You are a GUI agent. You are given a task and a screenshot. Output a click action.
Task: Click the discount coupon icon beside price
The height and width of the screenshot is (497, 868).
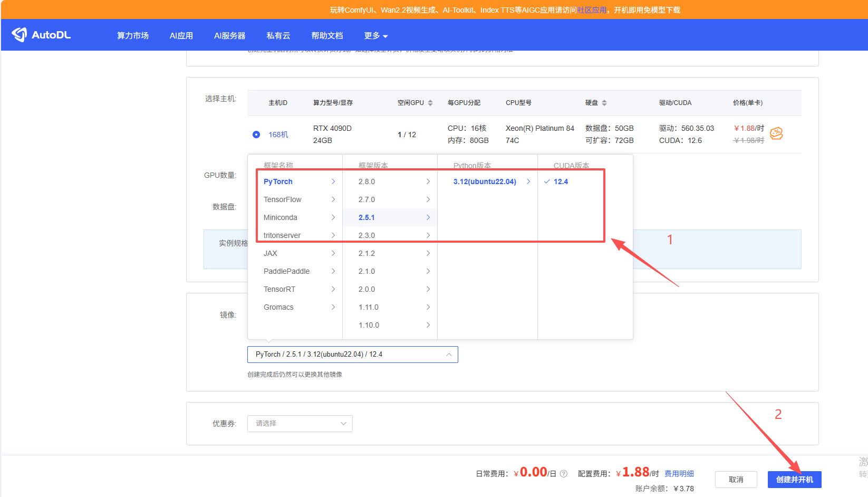click(776, 133)
